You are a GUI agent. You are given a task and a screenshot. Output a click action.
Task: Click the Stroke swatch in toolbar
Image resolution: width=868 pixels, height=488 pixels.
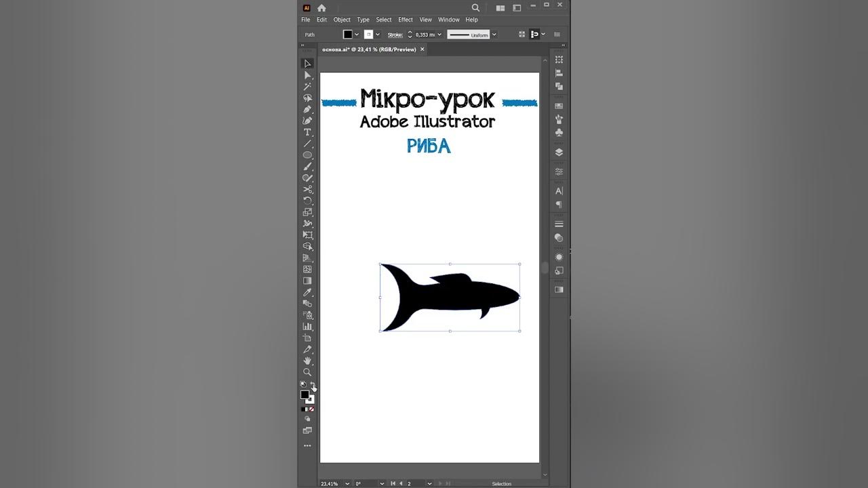(311, 400)
